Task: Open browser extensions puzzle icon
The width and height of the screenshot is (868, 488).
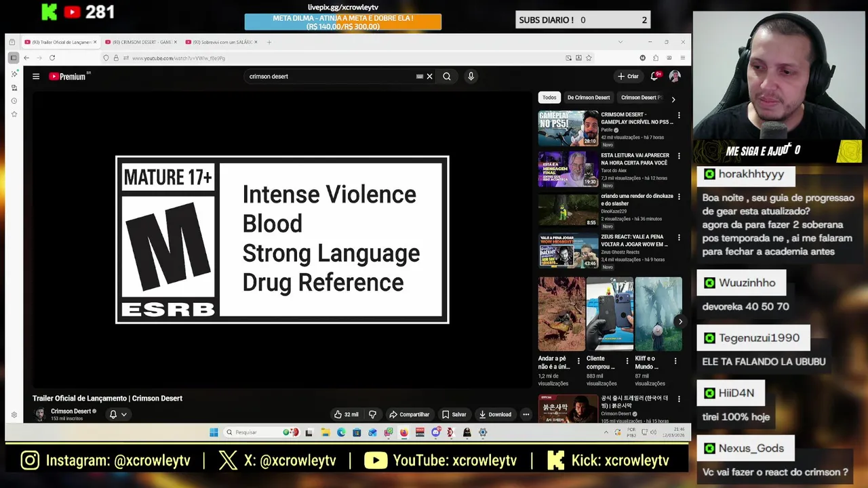Action: click(x=656, y=58)
